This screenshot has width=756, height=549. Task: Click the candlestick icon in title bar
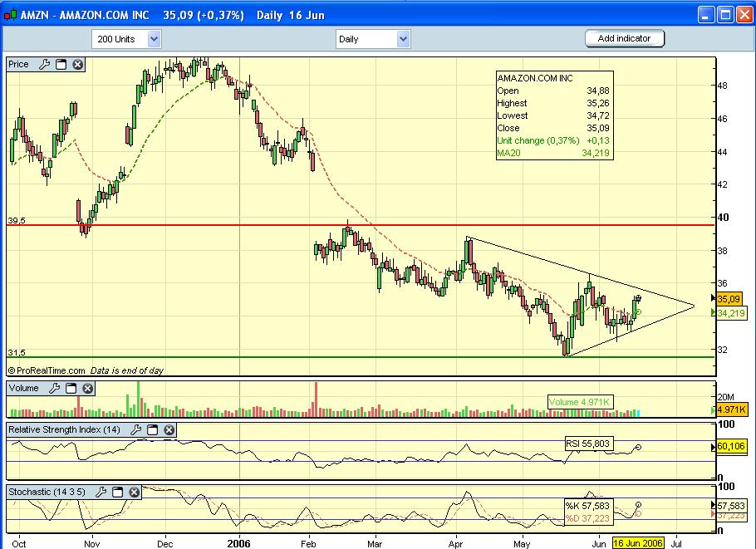(10, 16)
